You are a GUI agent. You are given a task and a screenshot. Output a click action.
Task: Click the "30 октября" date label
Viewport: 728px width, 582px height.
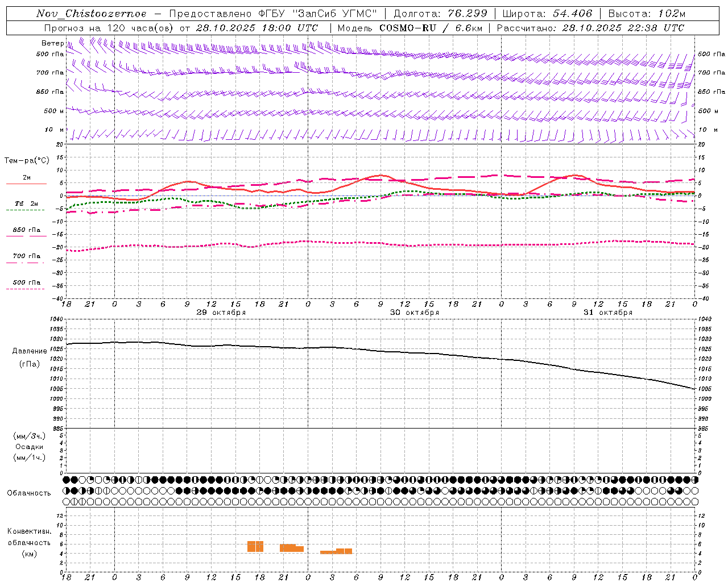pyautogui.click(x=415, y=313)
